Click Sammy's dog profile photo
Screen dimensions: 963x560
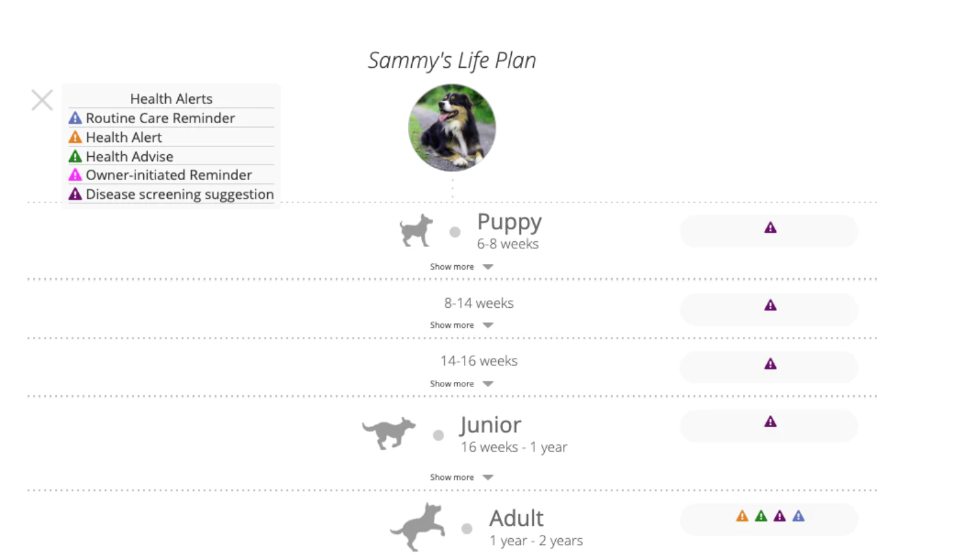(452, 128)
